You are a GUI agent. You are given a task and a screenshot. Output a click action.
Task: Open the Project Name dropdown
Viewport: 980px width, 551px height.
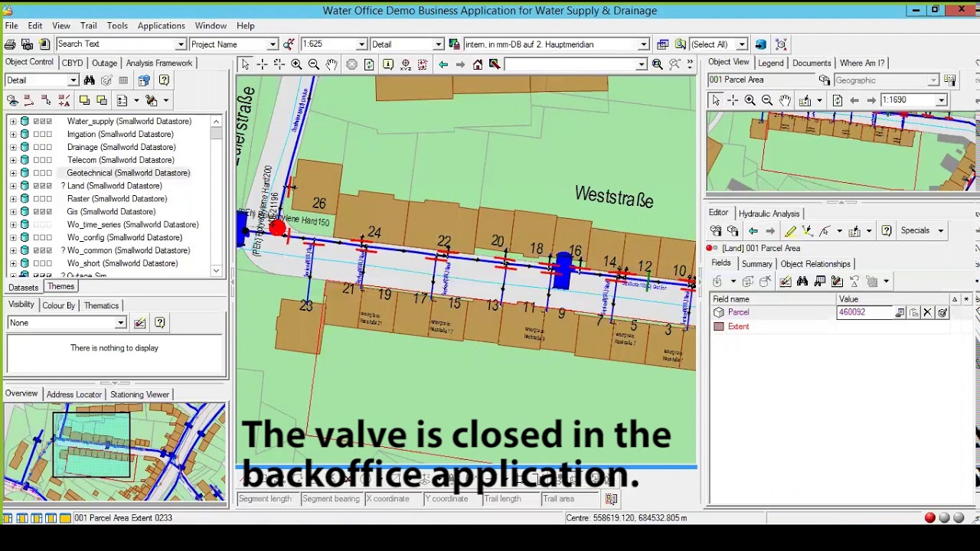(x=272, y=44)
